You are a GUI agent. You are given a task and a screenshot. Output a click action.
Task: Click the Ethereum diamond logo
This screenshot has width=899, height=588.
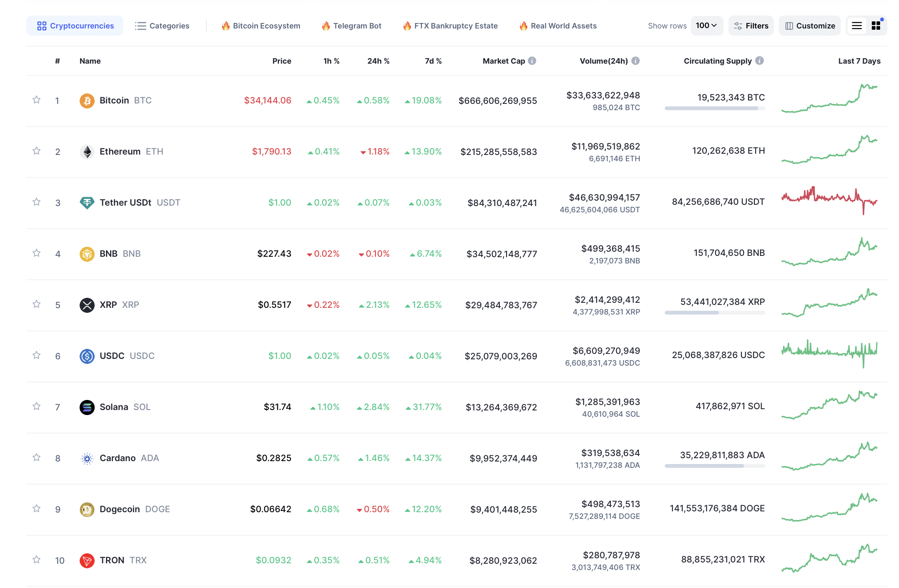[87, 152]
